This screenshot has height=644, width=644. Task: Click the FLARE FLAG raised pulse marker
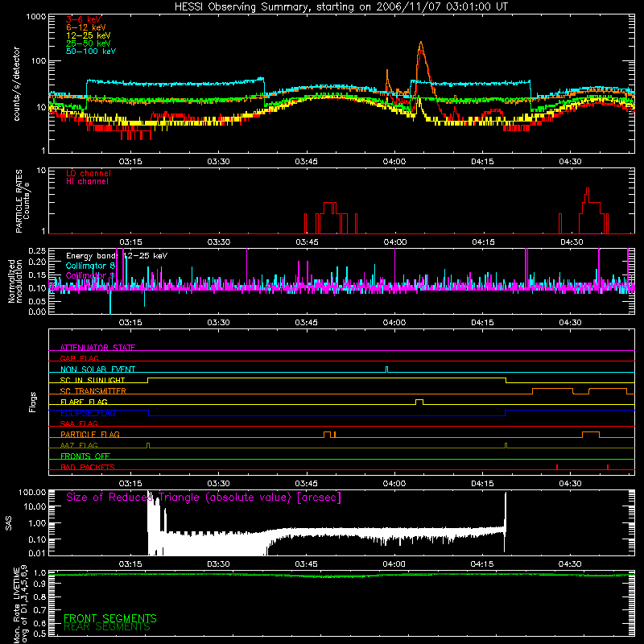[419, 401]
